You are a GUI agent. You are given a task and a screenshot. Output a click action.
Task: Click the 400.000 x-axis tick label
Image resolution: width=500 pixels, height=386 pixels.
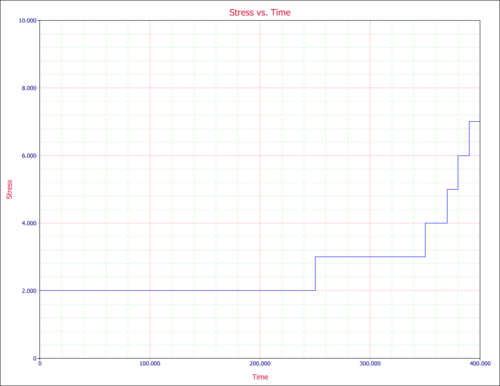480,363
